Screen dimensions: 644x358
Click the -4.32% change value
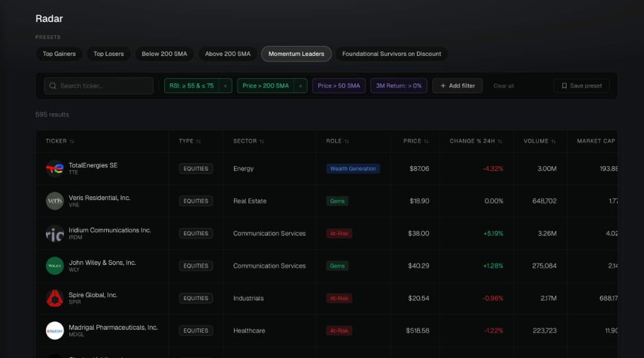493,169
